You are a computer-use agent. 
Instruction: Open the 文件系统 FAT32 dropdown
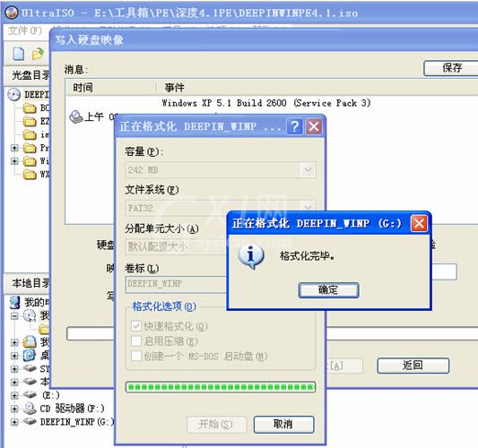point(308,207)
